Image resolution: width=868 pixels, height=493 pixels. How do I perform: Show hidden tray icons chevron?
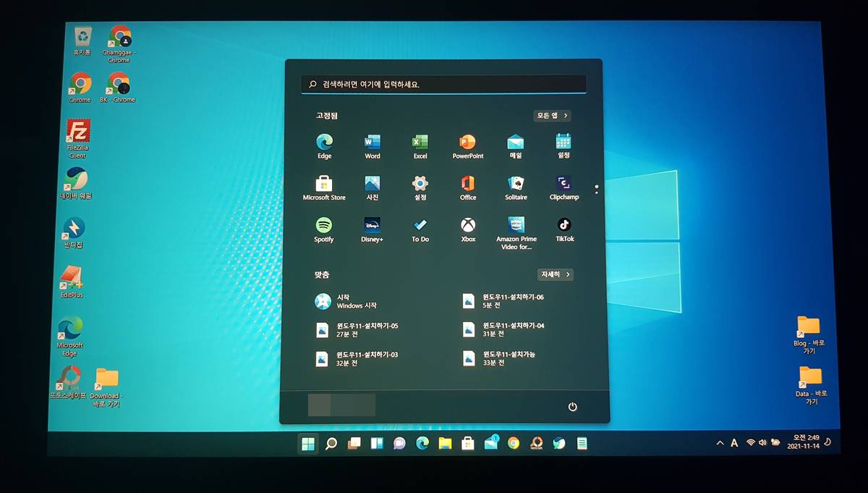[x=720, y=442]
